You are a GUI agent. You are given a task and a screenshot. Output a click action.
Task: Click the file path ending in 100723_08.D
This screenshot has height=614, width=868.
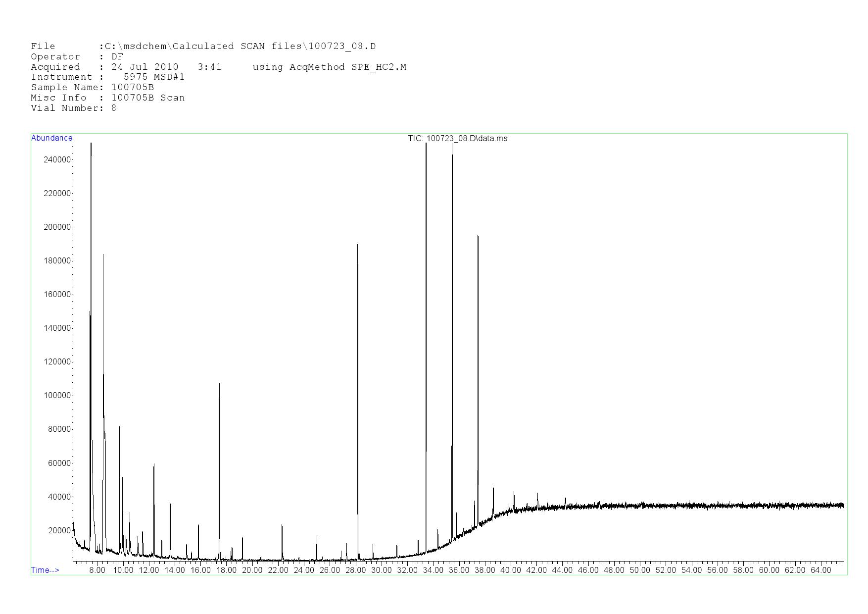coord(240,46)
